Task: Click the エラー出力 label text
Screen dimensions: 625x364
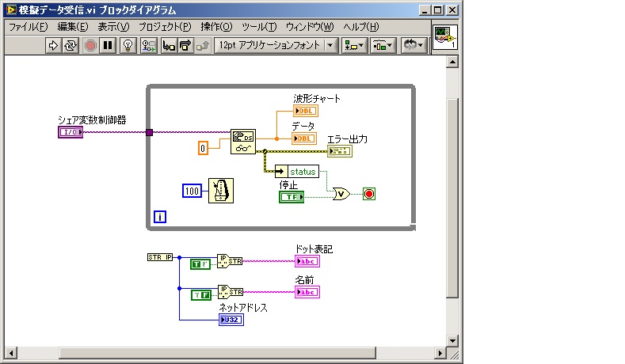Action: coord(347,139)
